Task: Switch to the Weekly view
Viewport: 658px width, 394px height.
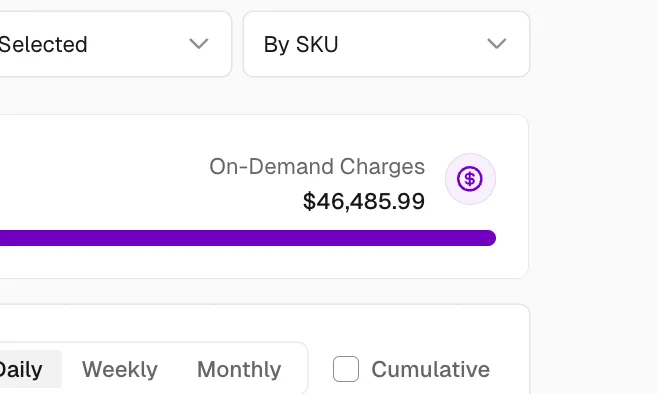Action: 120,370
